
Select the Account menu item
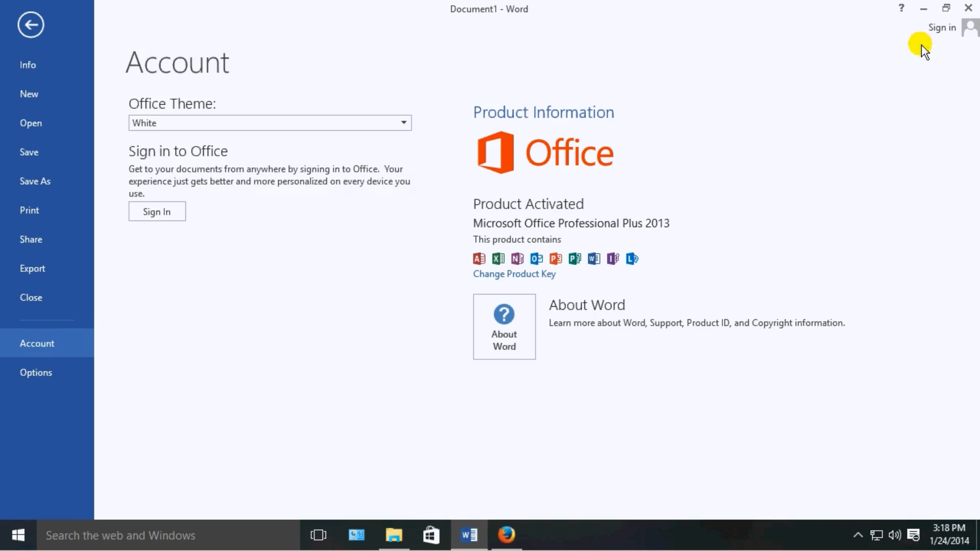[37, 343]
